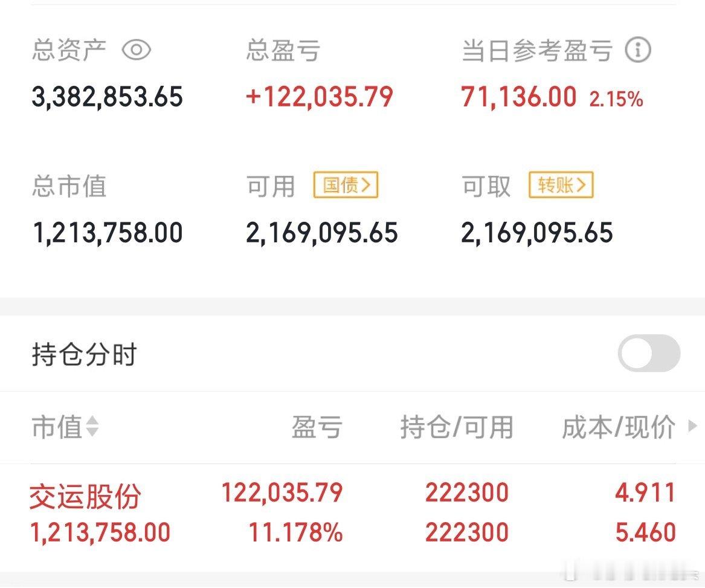Tap the 国债 shortcut button

click(346, 184)
